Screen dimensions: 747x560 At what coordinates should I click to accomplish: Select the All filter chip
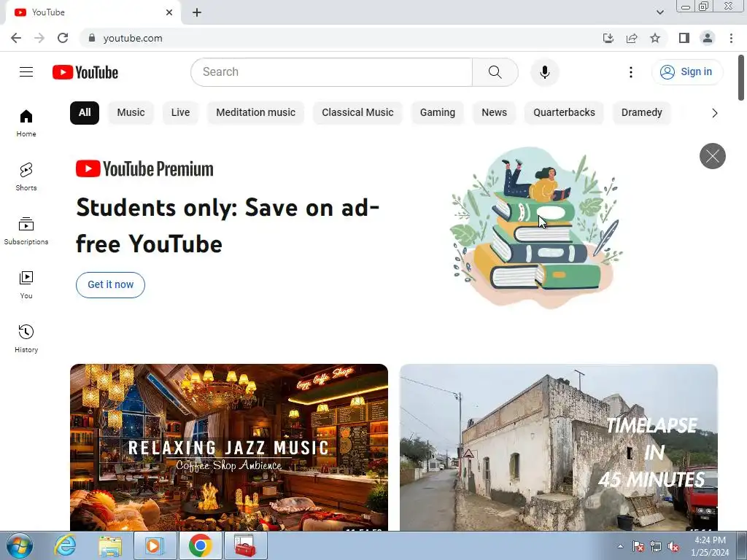[x=85, y=113]
